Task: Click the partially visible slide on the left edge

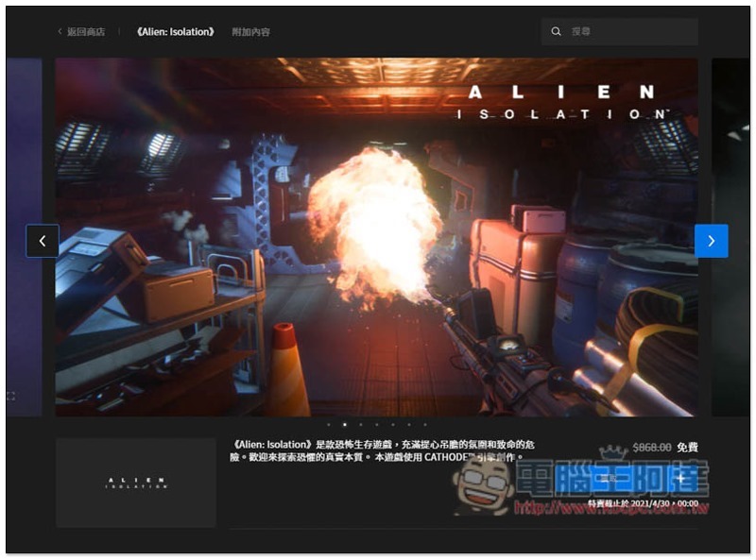Action: point(24,236)
